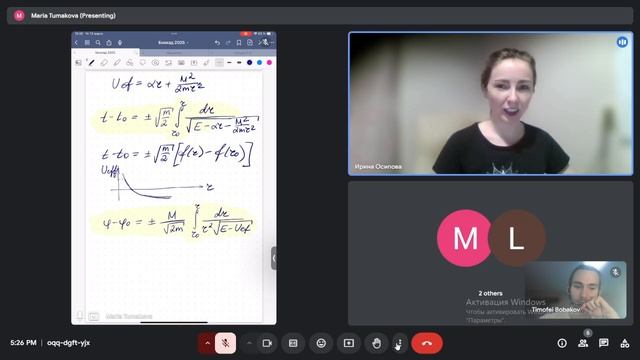Viewport: 640px width, 360px height.
Task: Redo the stroke in notes app
Action: [228, 42]
